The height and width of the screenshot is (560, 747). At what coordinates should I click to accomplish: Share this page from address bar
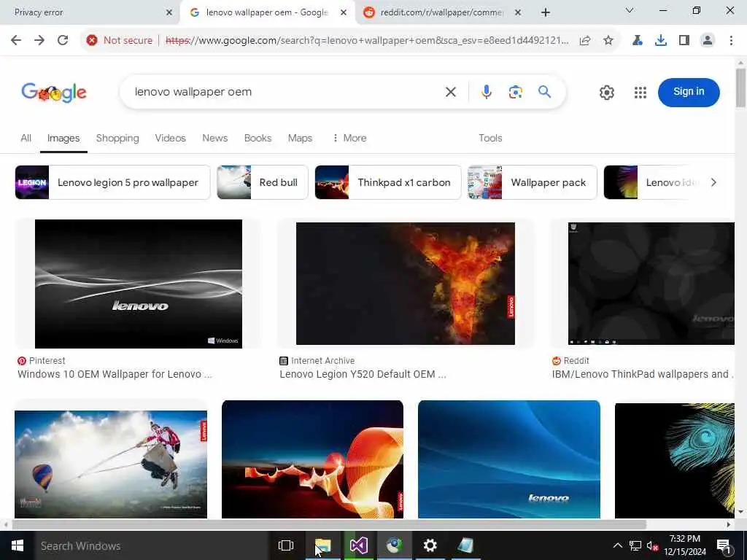click(585, 41)
